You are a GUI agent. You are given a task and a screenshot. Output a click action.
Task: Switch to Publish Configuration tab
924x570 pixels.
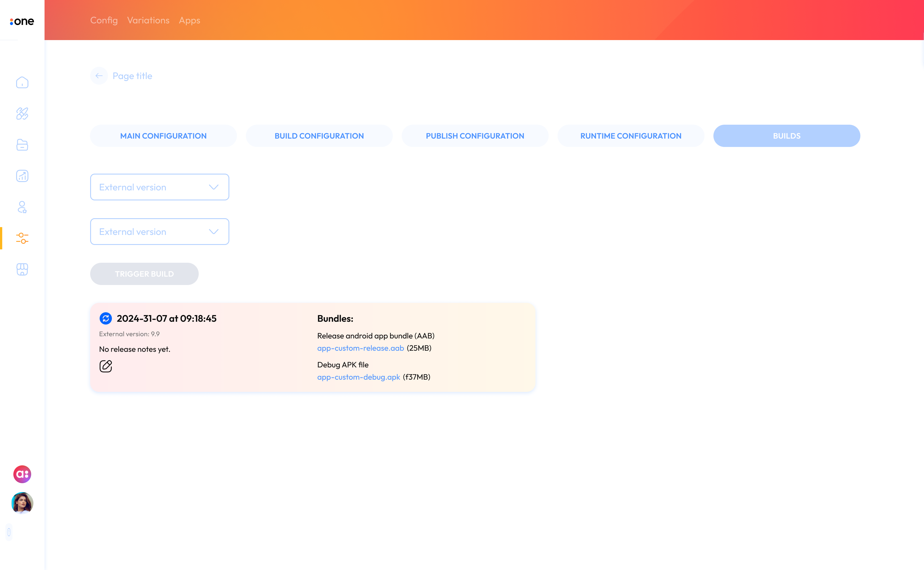click(475, 136)
